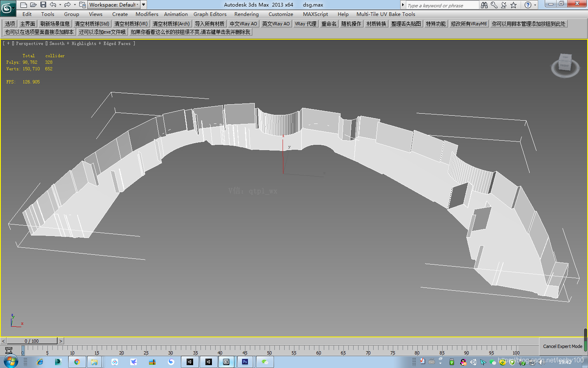Expand the InfoCenter search arrow
This screenshot has height=368, width=588.
click(403, 5)
